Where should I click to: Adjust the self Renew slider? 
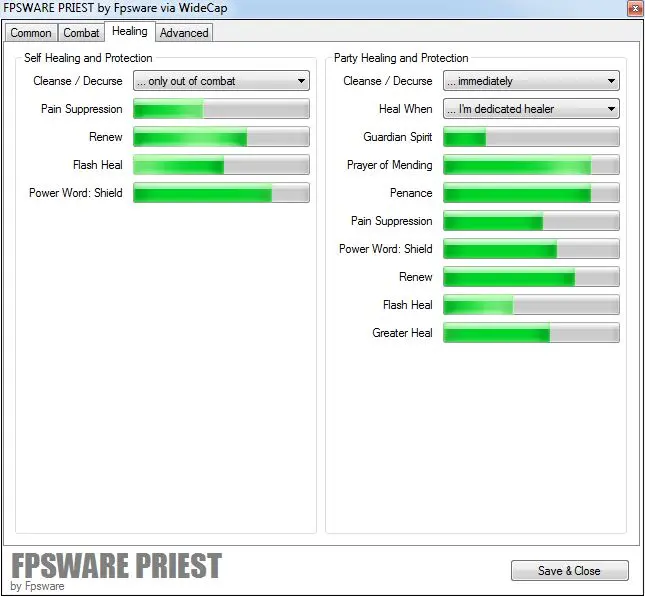tap(221, 137)
